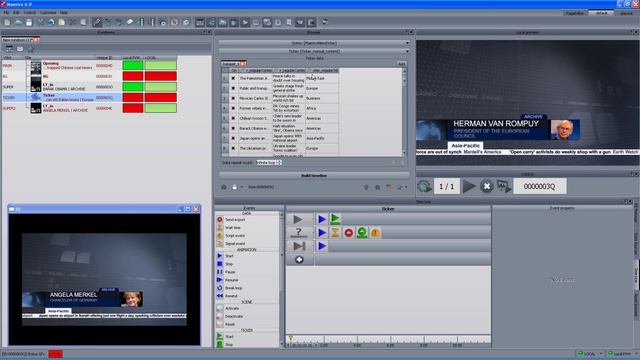Viewport: 640px width, 360px height.
Task: Open the LOCAL status dropdown in status bar
Action: (x=601, y=354)
